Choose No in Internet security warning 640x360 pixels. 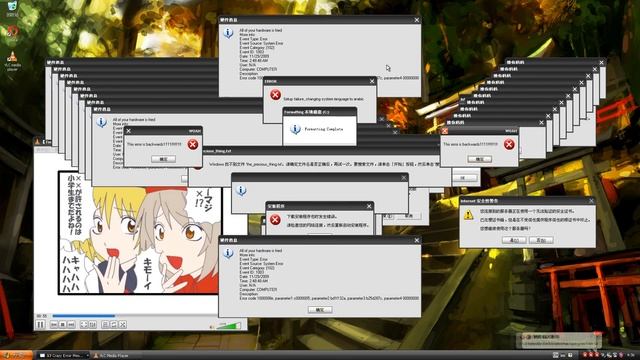pyautogui.click(x=541, y=240)
